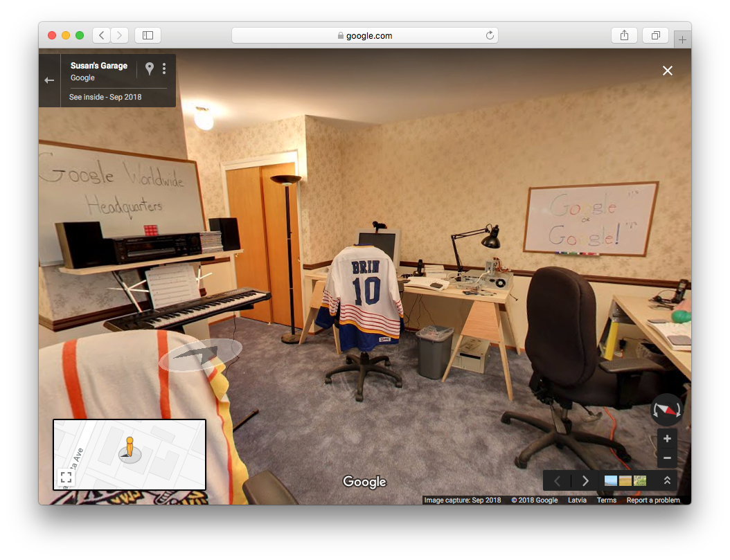Open the Terms link in the footer

606,500
